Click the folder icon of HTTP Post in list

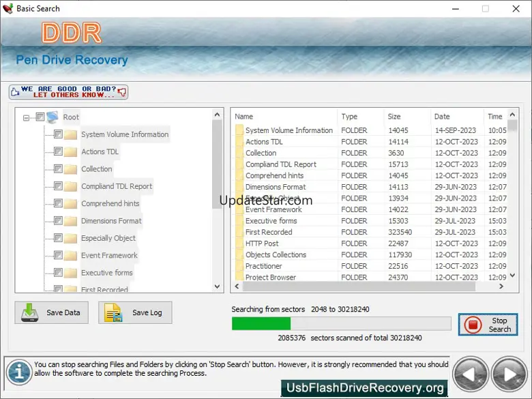pos(239,243)
